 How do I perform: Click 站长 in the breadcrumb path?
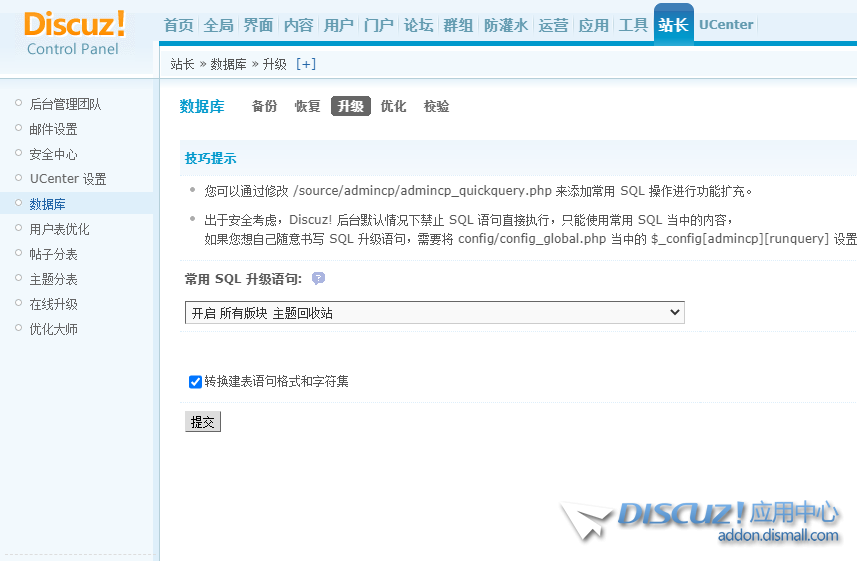[x=182, y=64]
